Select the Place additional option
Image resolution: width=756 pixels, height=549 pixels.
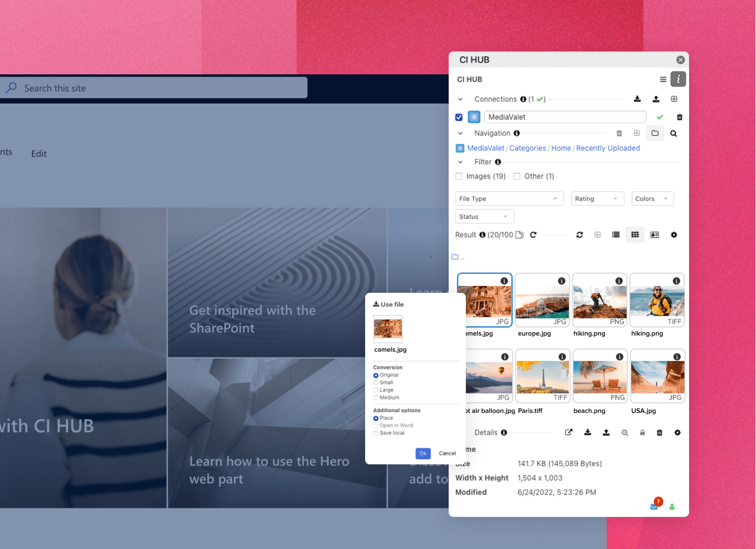tap(376, 418)
